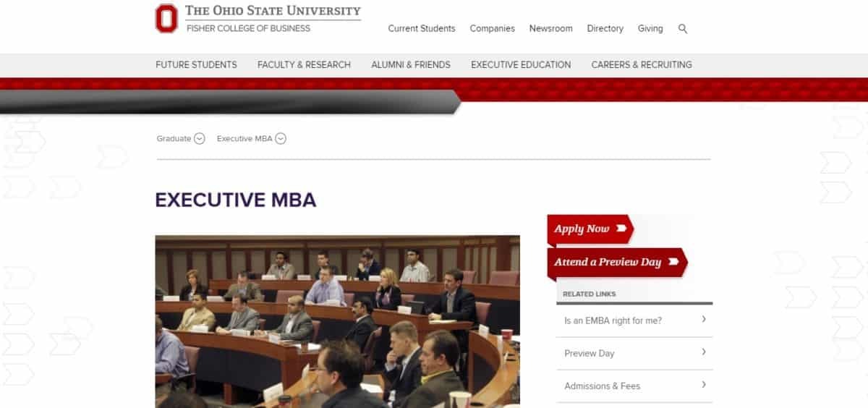This screenshot has height=408, width=868.
Task: Click chevron beside Preview Day link
Action: click(704, 352)
